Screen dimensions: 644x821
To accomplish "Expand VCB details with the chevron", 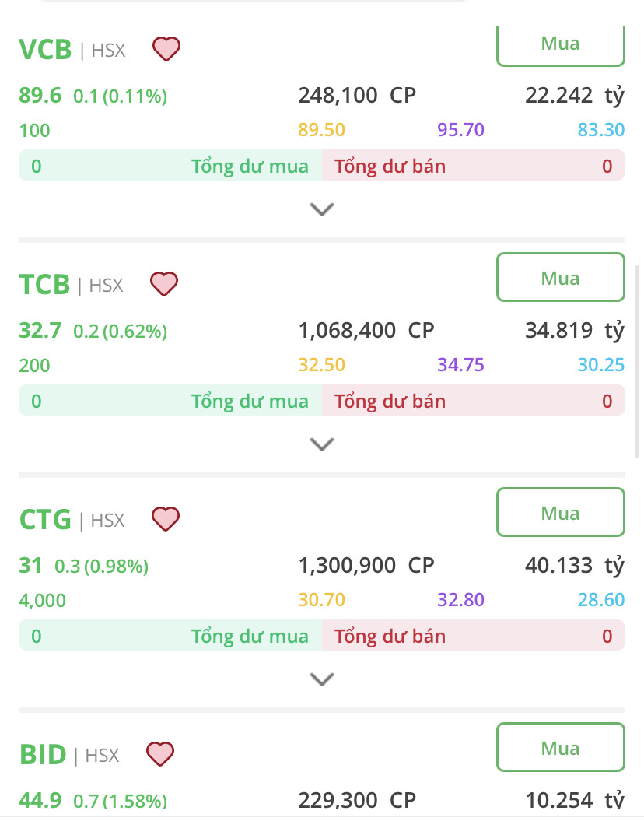I will pyautogui.click(x=321, y=209).
